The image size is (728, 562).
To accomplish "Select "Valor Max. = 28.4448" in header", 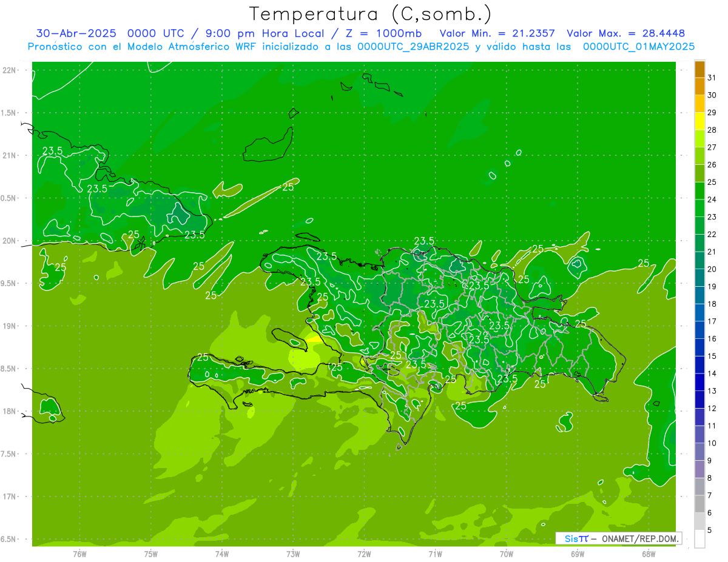I will [x=625, y=33].
